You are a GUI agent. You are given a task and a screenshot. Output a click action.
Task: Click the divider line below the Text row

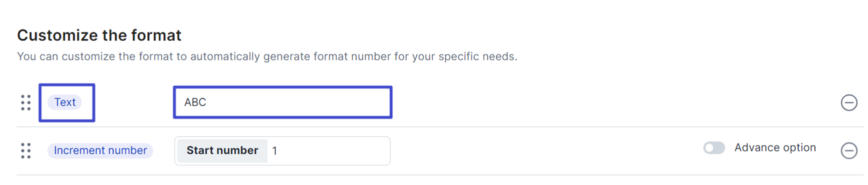(x=440, y=126)
